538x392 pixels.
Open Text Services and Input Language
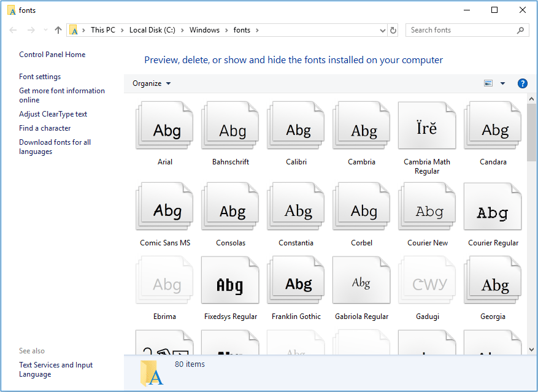coord(56,370)
